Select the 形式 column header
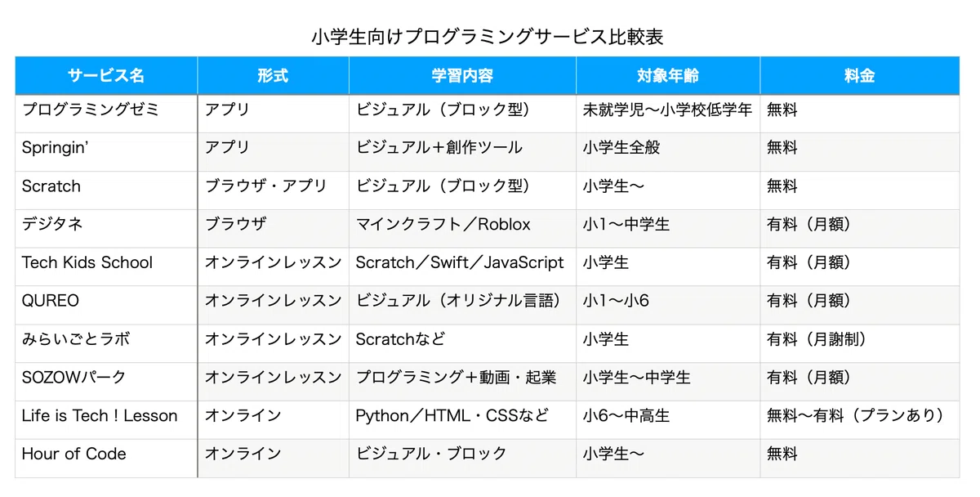980x497 pixels. pyautogui.click(x=273, y=75)
